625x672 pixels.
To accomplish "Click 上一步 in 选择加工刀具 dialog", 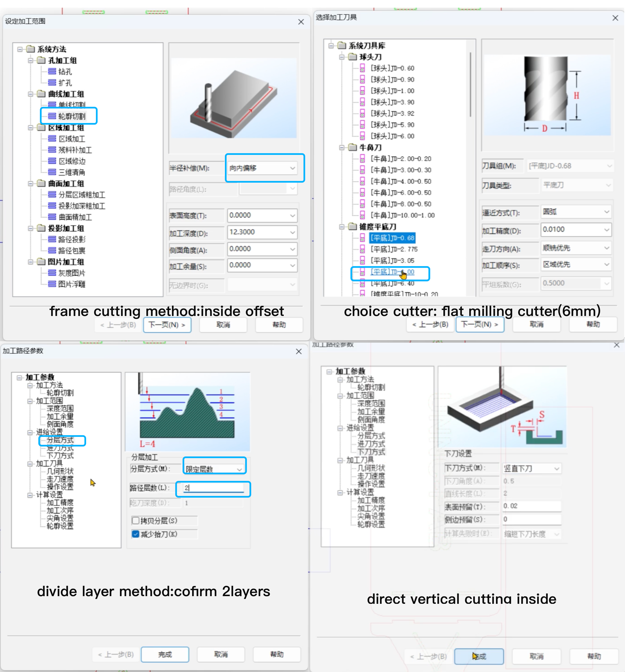I will (x=430, y=324).
